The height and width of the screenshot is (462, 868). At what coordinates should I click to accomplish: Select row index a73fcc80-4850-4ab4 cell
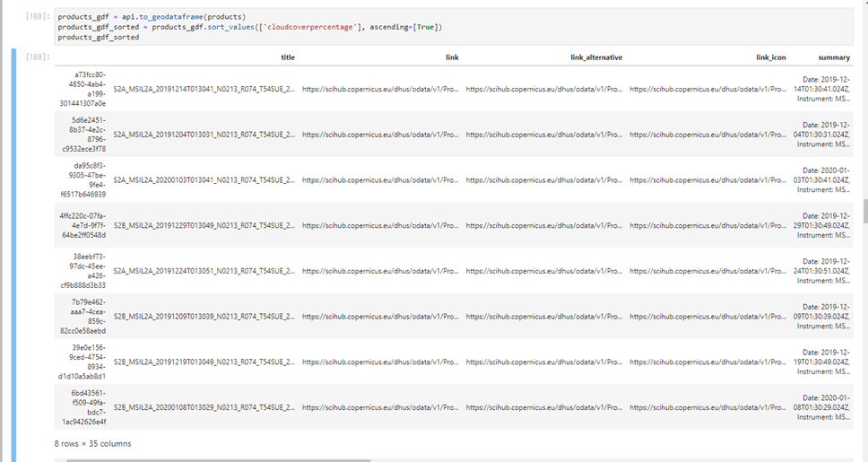(82, 89)
